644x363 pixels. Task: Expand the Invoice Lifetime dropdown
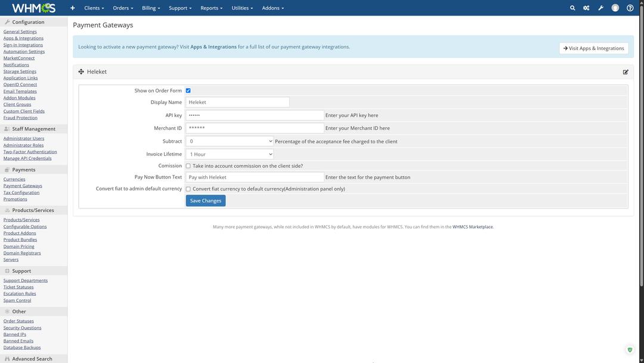click(230, 154)
